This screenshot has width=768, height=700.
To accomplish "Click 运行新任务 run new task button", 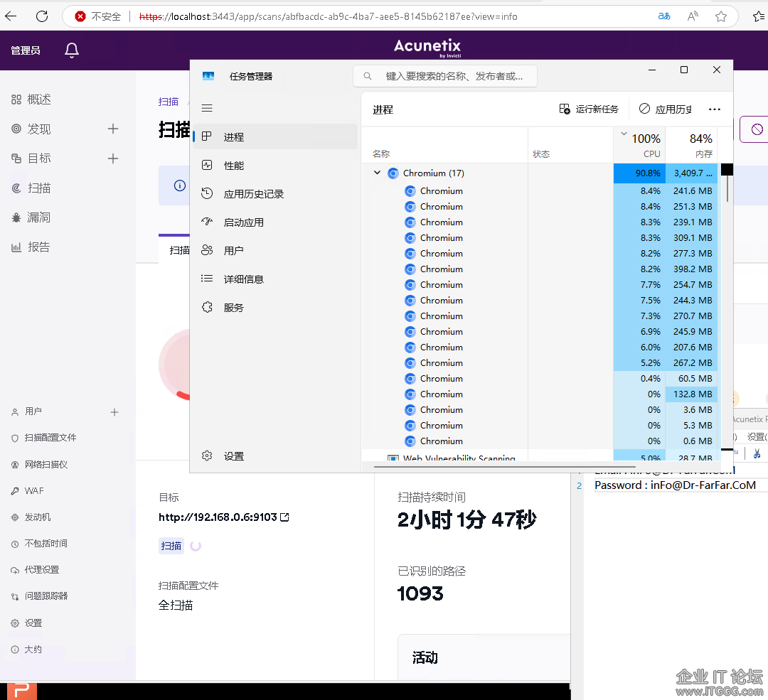I will click(x=589, y=109).
